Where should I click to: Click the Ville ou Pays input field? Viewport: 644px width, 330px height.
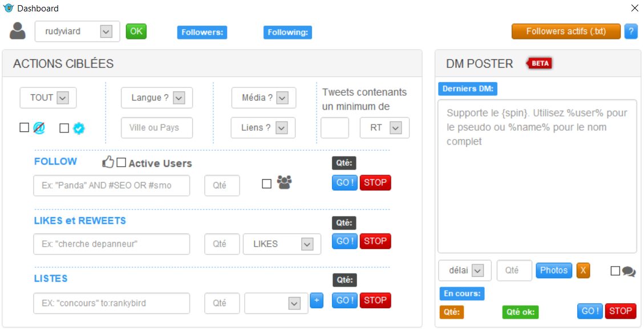coord(157,128)
